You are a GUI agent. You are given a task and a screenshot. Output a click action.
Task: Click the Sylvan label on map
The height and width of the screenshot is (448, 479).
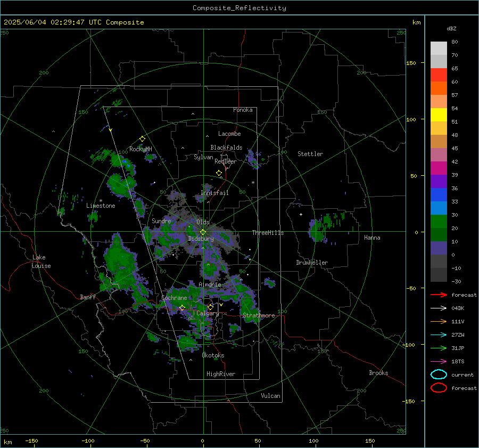coord(203,157)
